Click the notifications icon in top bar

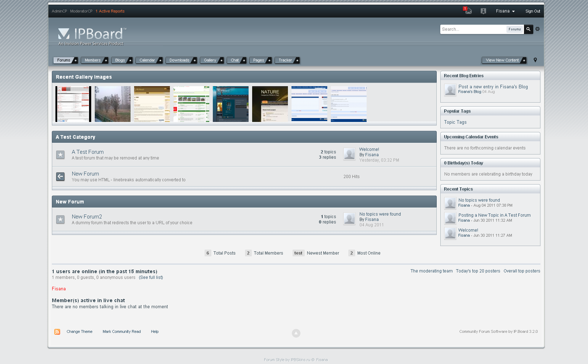click(x=483, y=11)
